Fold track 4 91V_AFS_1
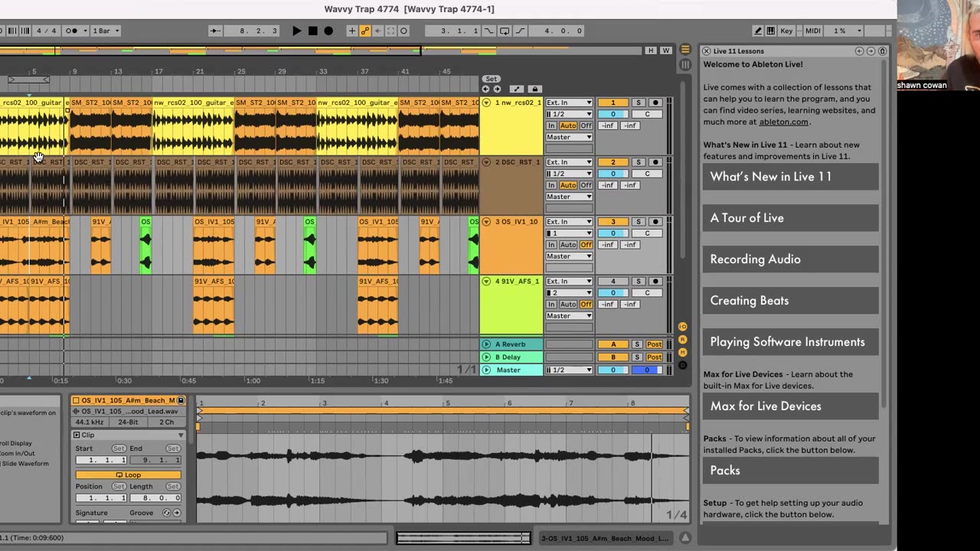Screen dimensions: 980x551 click(x=487, y=282)
